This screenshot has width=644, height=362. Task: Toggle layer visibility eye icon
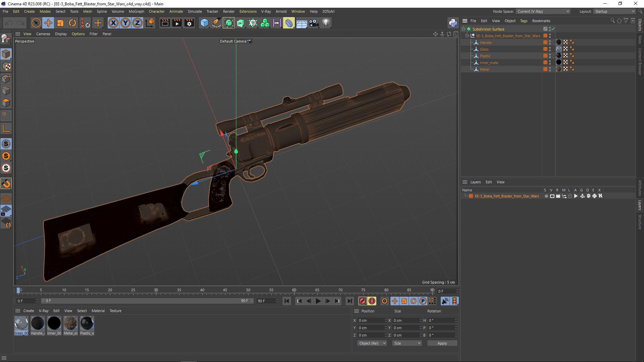[552, 196]
